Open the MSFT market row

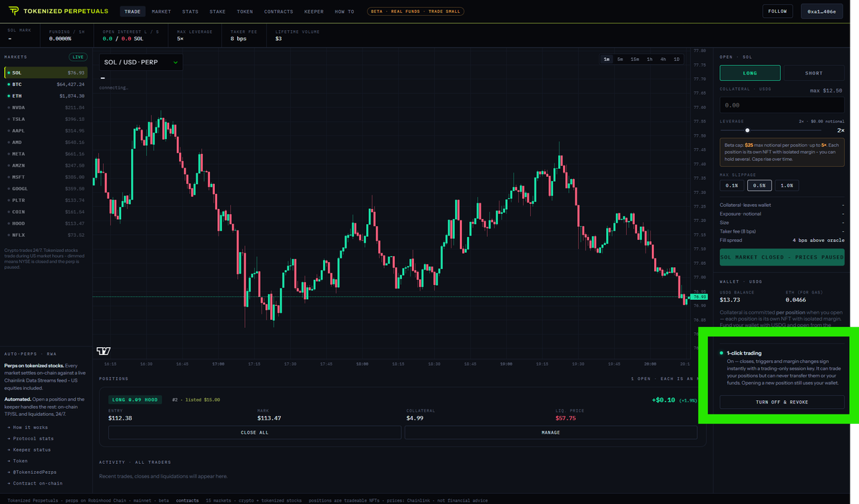point(46,178)
